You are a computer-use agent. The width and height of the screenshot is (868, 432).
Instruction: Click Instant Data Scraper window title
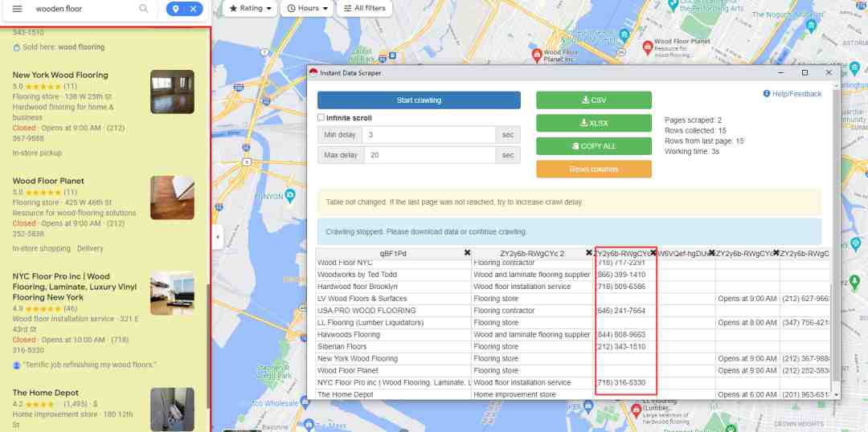pyautogui.click(x=350, y=73)
